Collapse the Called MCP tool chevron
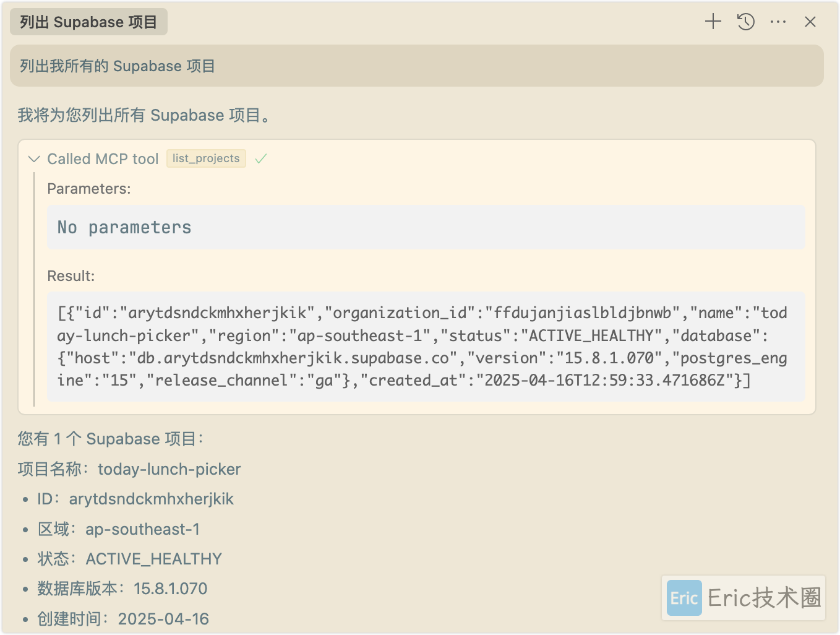This screenshot has width=840, height=635. (x=35, y=159)
